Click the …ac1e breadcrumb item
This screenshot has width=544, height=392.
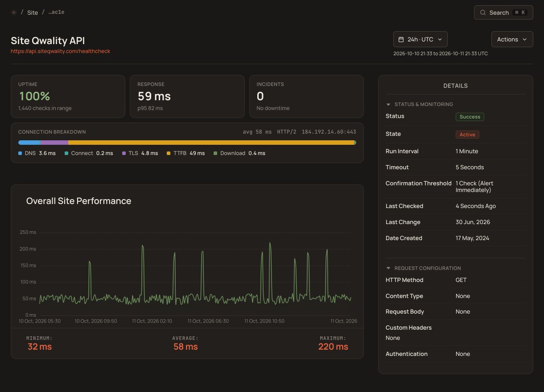[x=56, y=12]
